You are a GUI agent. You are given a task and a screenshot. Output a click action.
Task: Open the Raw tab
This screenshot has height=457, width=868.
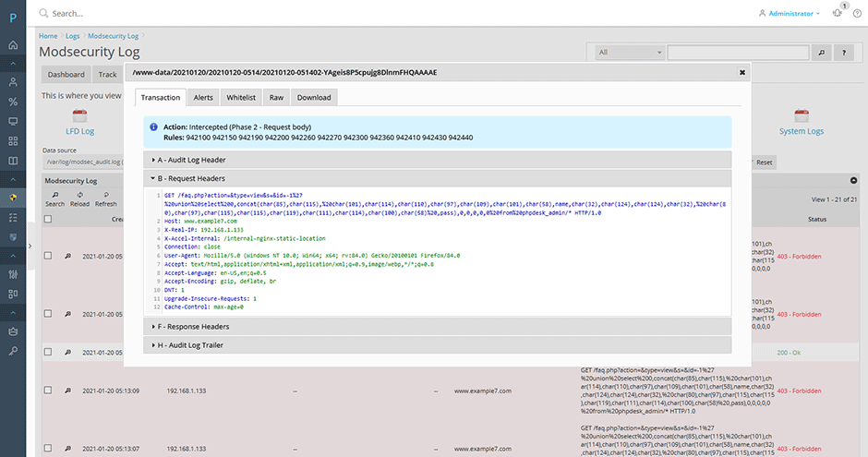(276, 97)
